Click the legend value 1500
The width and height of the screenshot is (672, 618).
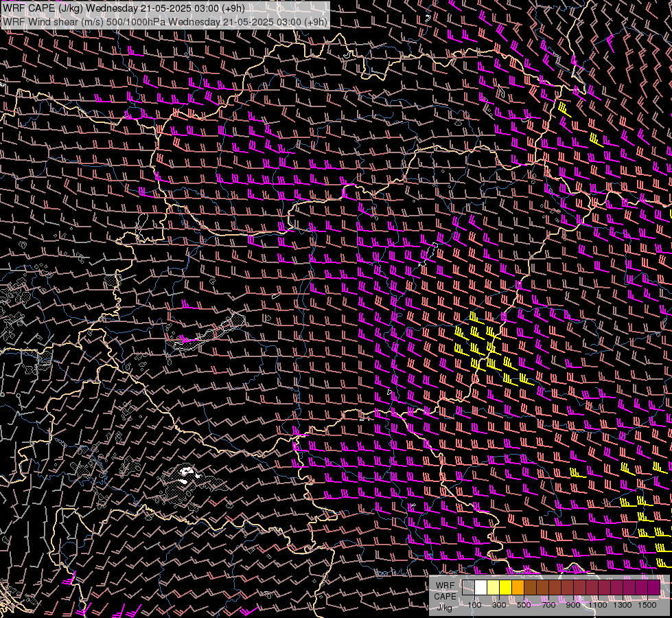tap(647, 605)
